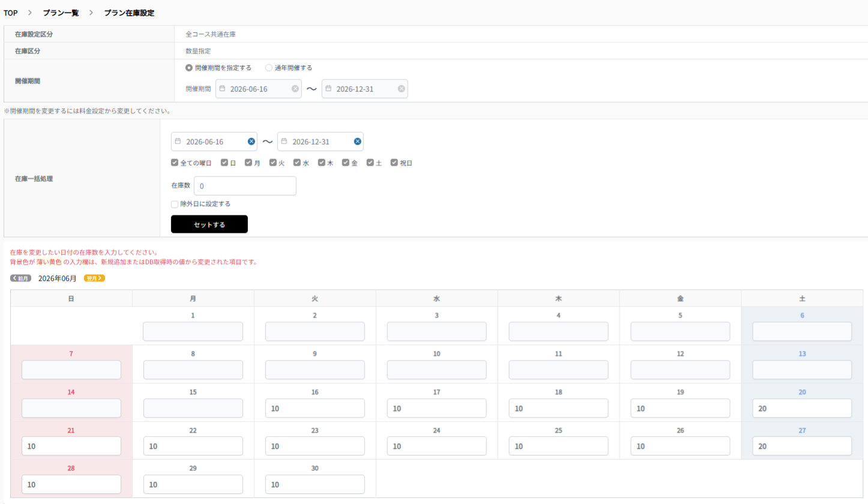Clear the 開催期間 end date with its X icon

coord(401,89)
